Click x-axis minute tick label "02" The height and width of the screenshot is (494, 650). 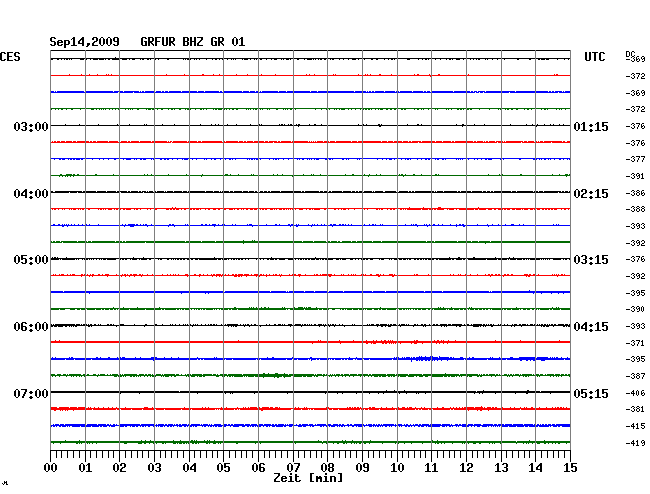pos(119,468)
